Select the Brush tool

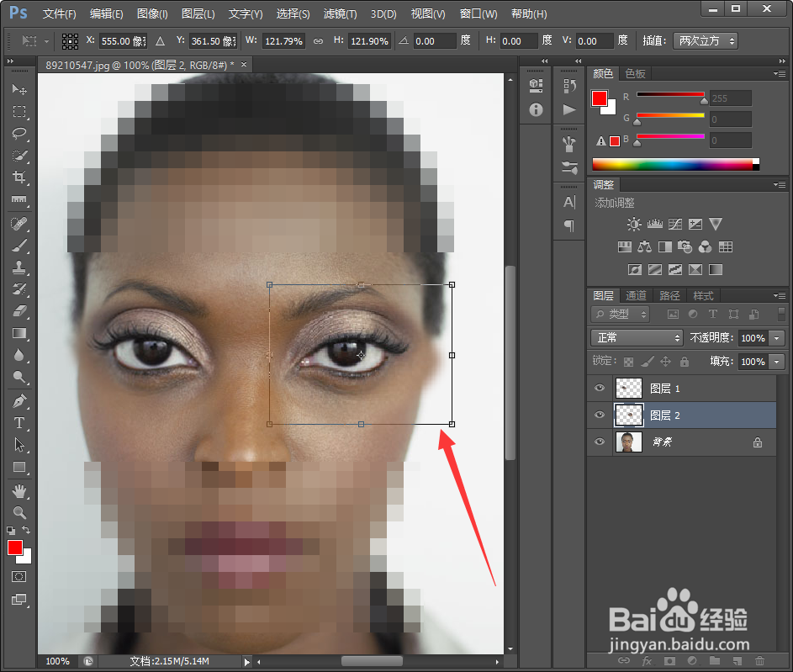19,246
